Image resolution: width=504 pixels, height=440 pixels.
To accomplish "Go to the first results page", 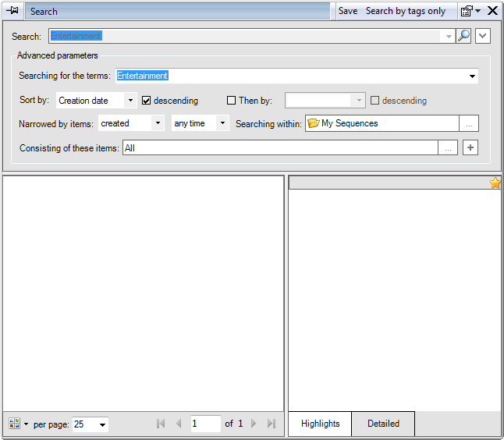I will (161, 424).
